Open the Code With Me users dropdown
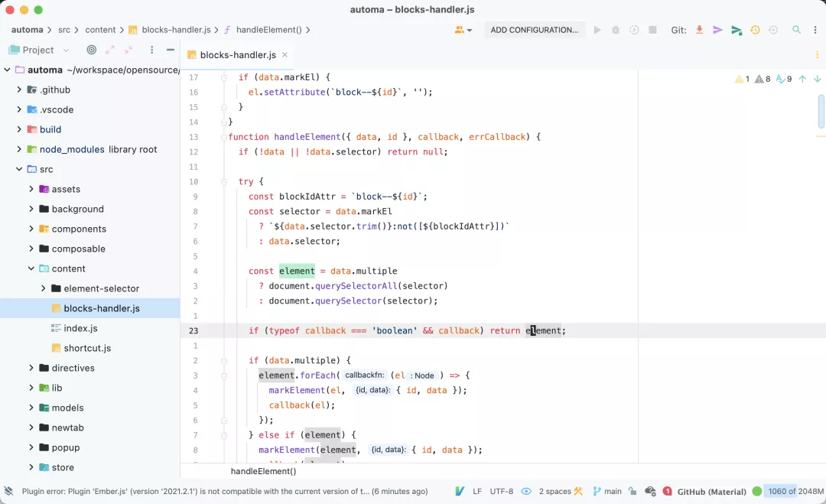 463,30
